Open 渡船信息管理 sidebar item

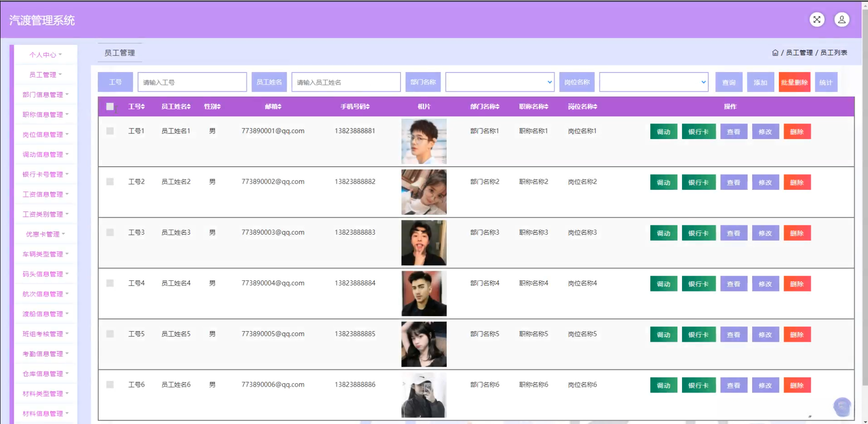pyautogui.click(x=46, y=314)
